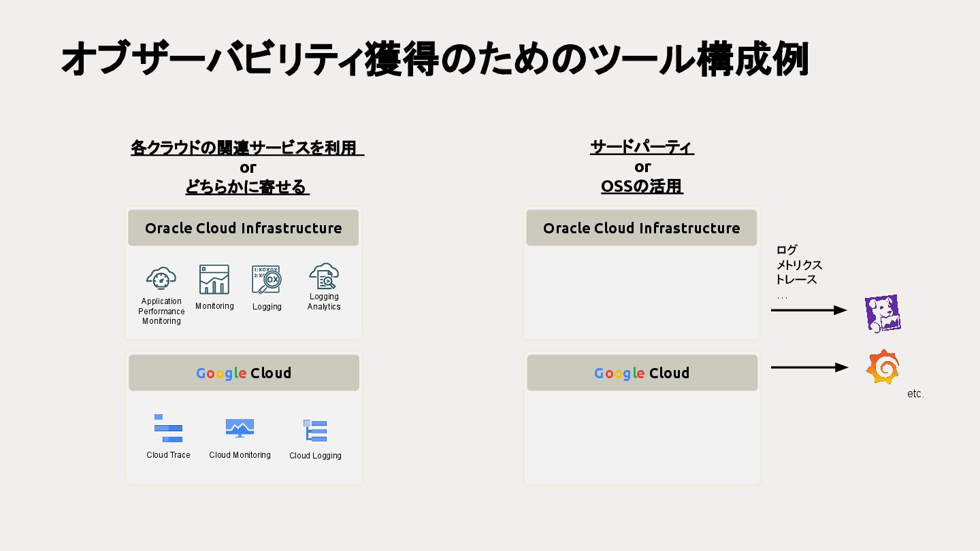Click the right Google Cloud header
The image size is (980, 551).
point(642,373)
